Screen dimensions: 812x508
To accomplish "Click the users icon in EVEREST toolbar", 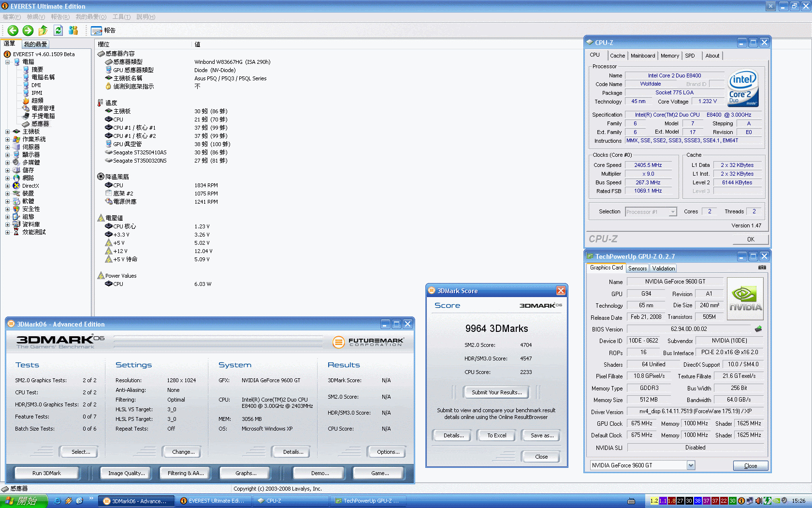I will click(73, 30).
